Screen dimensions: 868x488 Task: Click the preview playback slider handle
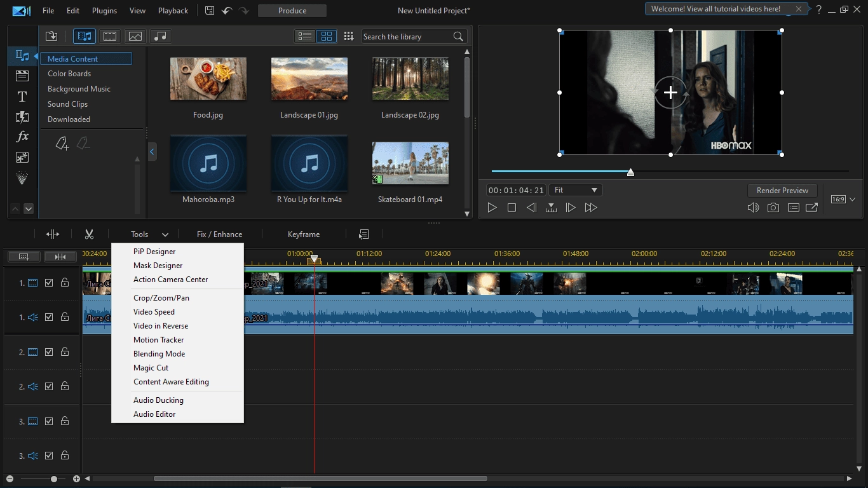(x=630, y=172)
